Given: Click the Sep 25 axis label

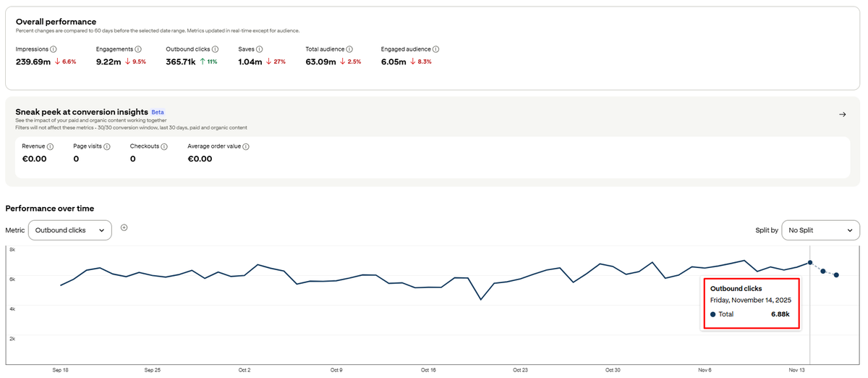Looking at the screenshot, I should coord(153,370).
